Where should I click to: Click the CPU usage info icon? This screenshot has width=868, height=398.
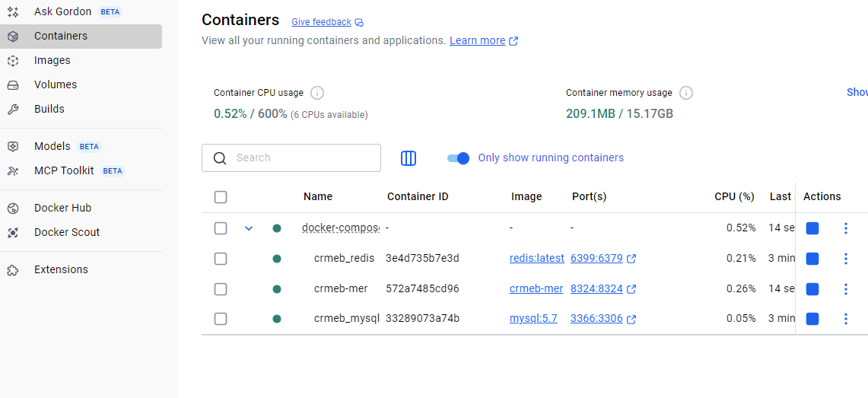(x=316, y=93)
